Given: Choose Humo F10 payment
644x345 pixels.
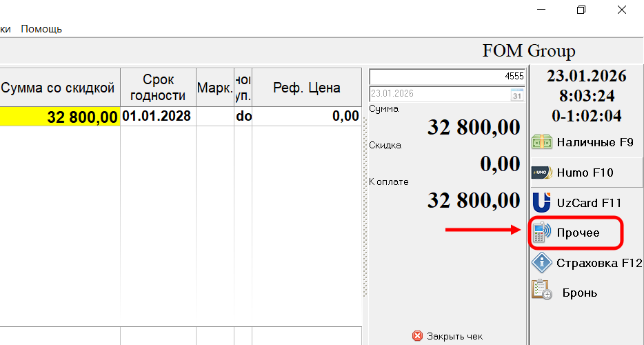Looking at the screenshot, I should (x=585, y=172).
